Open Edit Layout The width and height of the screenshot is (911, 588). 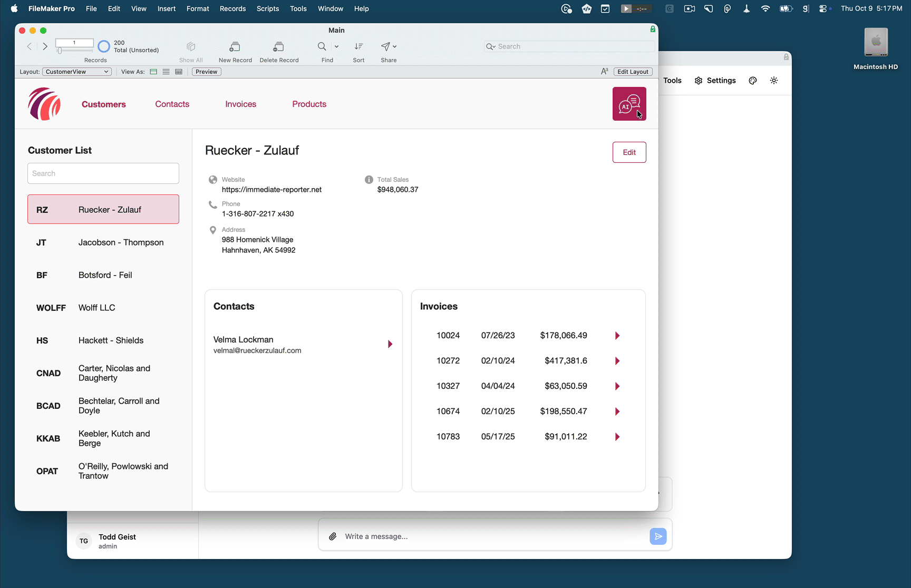tap(633, 72)
